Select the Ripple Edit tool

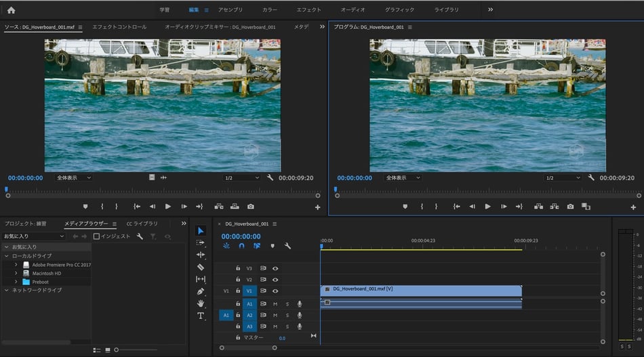[x=201, y=255]
